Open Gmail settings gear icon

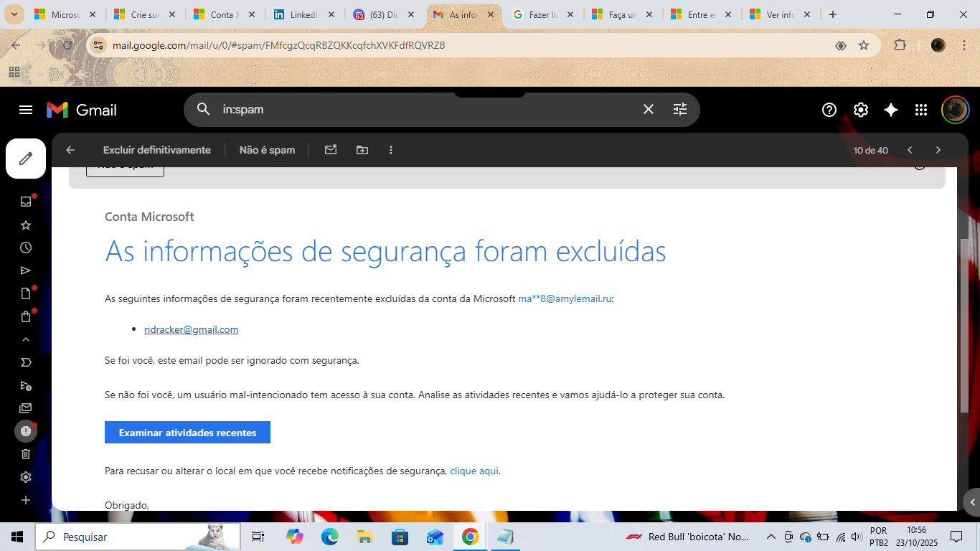[861, 110]
